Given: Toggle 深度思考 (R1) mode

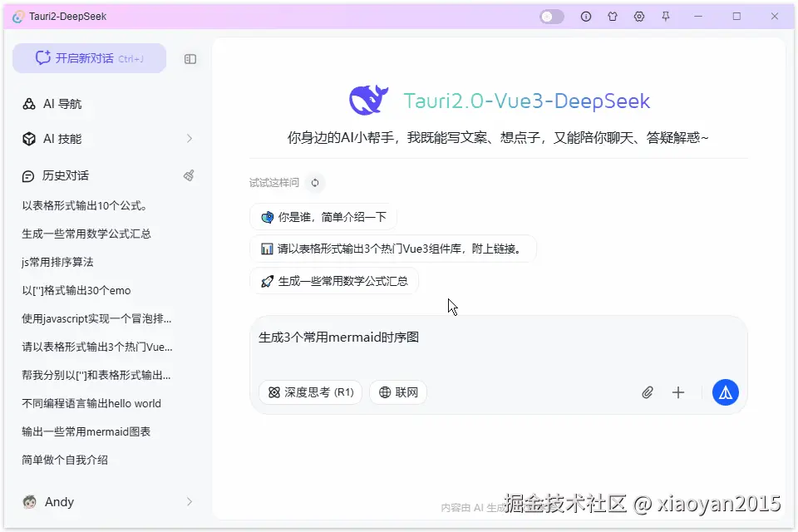Looking at the screenshot, I should 310,392.
